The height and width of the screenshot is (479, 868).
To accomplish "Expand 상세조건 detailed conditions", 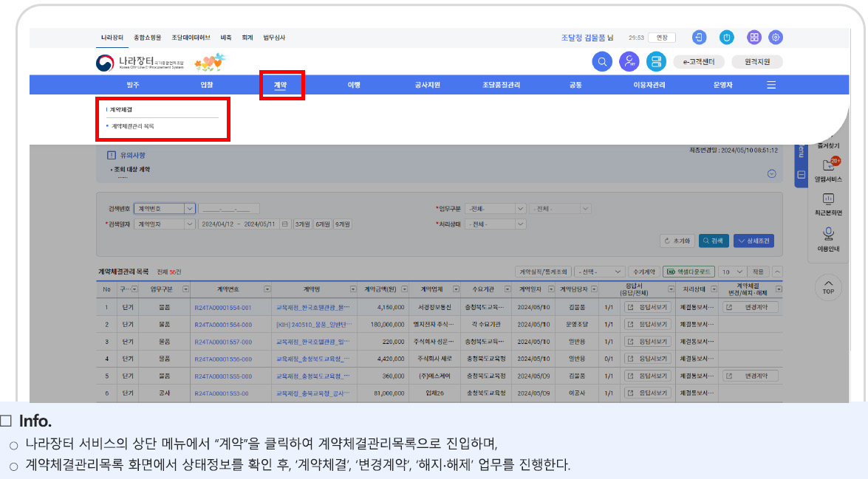I will tap(754, 241).
